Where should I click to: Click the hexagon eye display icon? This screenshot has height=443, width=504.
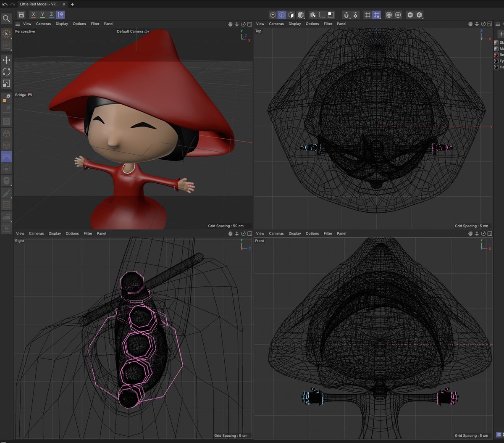point(410,15)
